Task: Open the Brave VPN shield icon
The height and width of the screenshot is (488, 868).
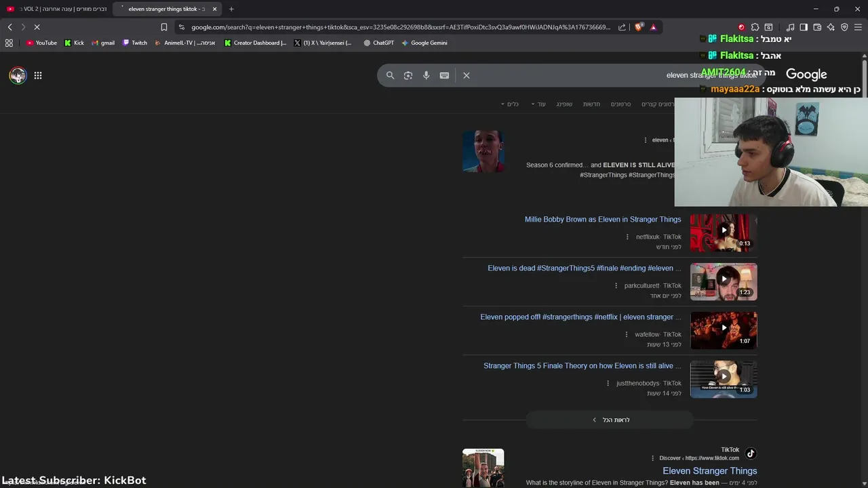Action: click(844, 27)
